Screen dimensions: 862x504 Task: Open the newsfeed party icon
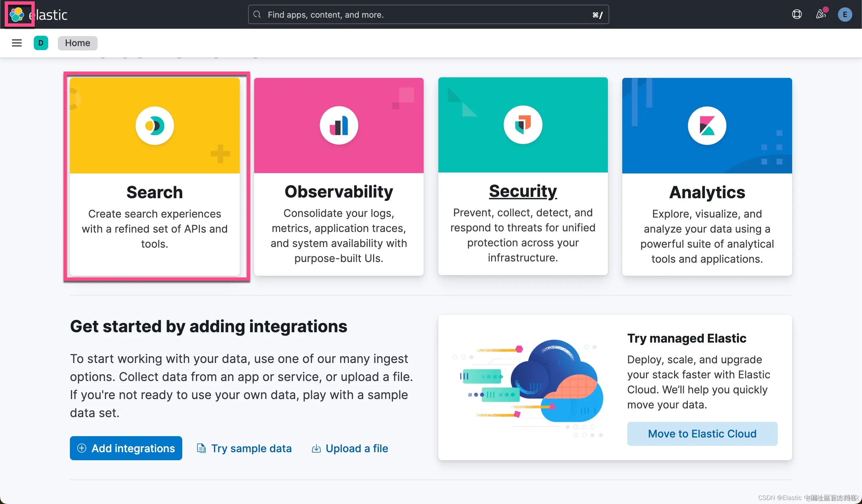821,14
